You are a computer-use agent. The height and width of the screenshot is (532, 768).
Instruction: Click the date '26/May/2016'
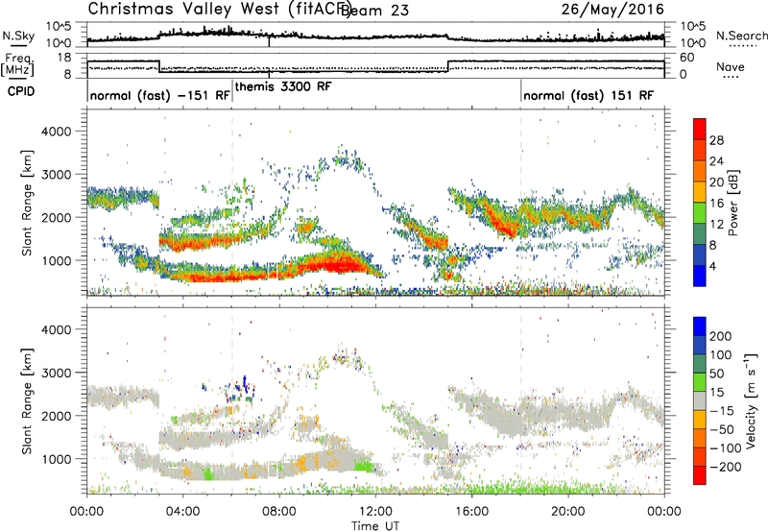(612, 9)
